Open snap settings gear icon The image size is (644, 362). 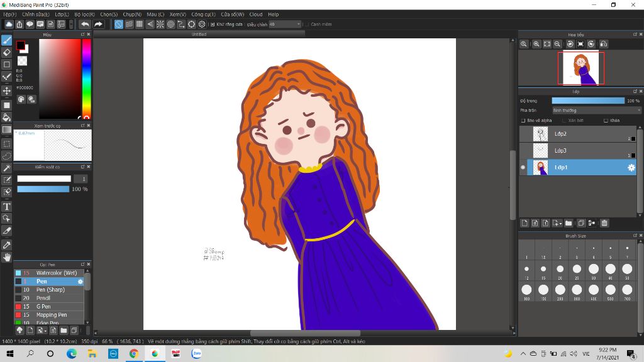202,25
